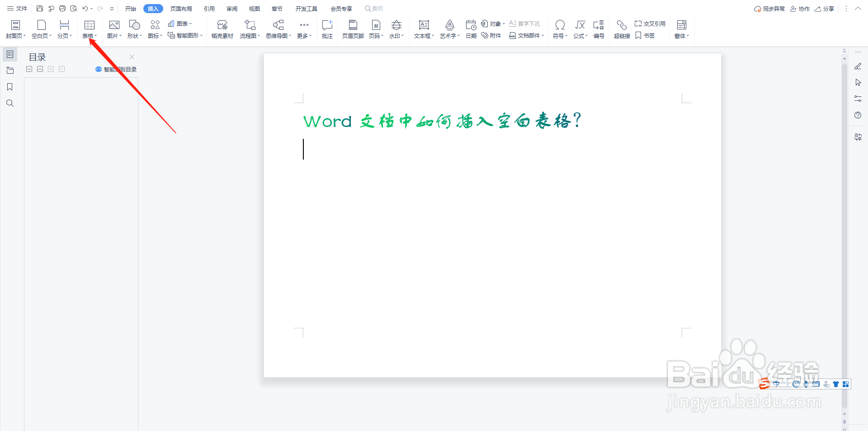Click the 流程图 flowchart icon
Viewport: 868px width, 431px height.
pos(250,25)
